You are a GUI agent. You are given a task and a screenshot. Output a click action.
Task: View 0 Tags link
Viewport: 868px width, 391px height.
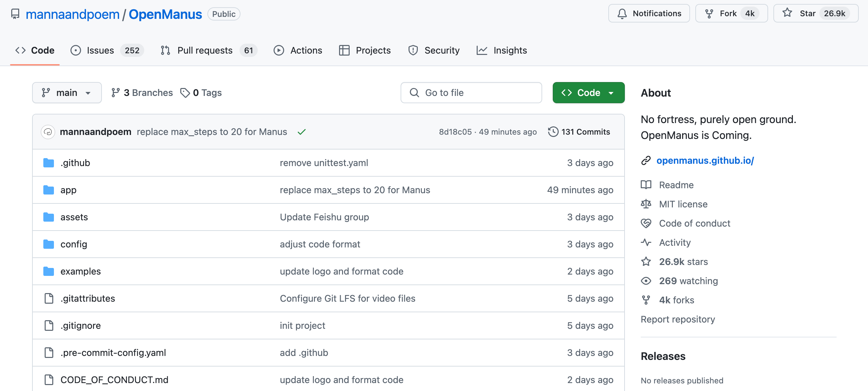pyautogui.click(x=201, y=93)
